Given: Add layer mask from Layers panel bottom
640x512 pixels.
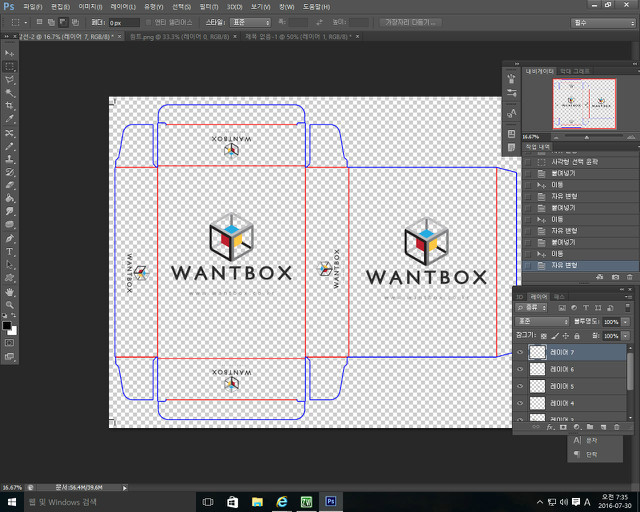Looking at the screenshot, I should coord(563,427).
